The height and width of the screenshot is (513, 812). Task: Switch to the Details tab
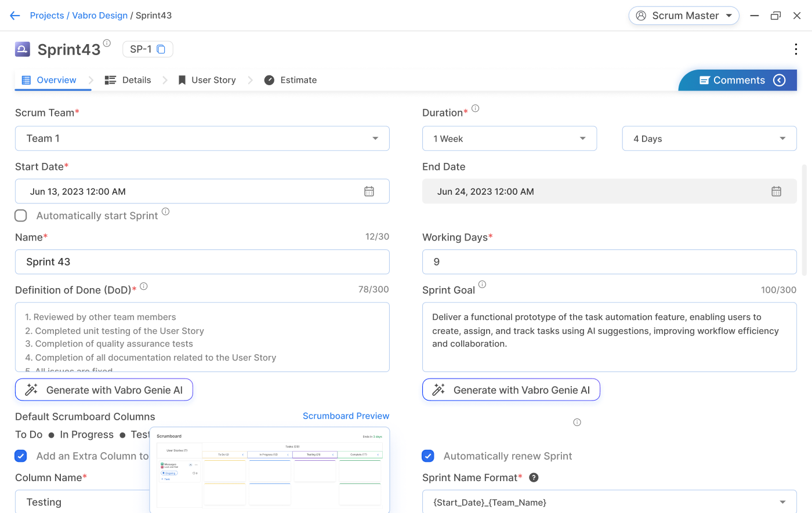click(x=128, y=80)
